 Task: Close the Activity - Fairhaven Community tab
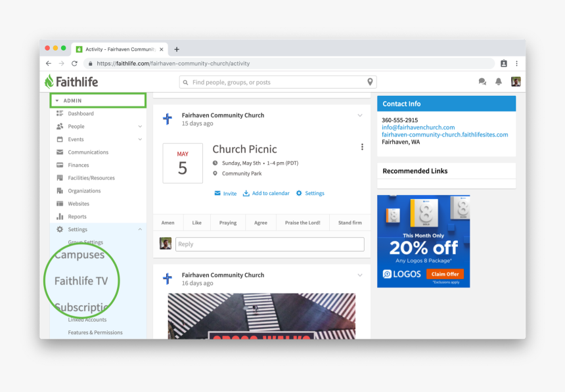point(162,49)
